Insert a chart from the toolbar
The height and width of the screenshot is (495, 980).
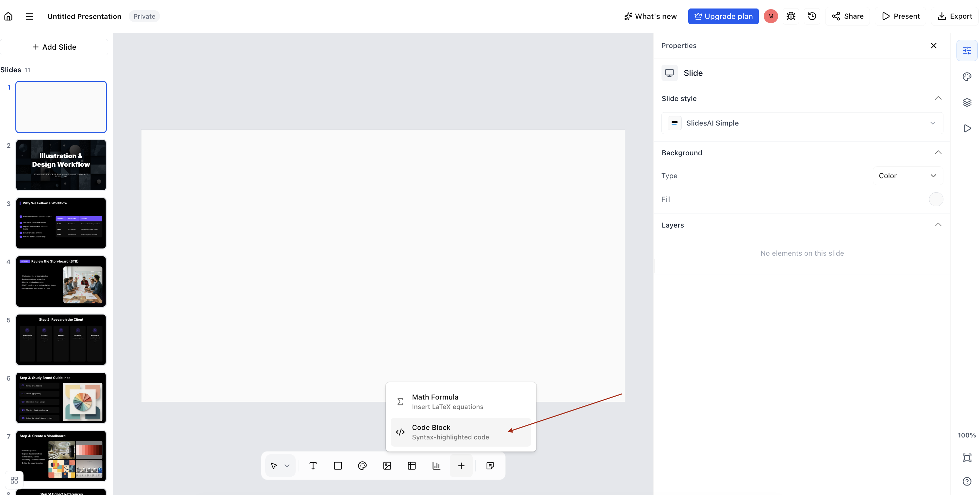436,466
